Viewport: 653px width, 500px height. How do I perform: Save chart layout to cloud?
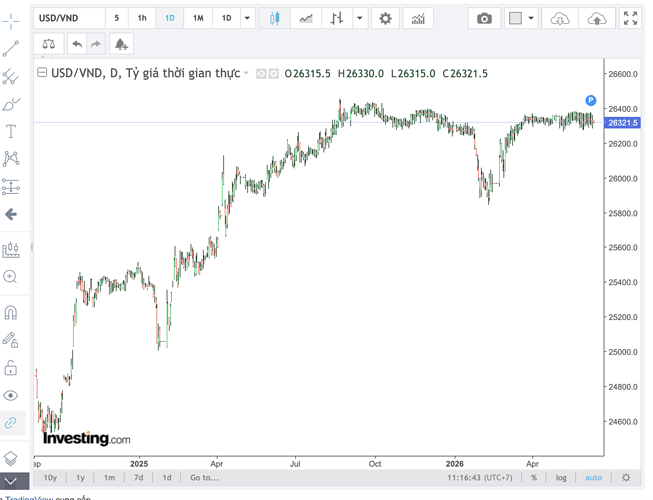click(597, 18)
